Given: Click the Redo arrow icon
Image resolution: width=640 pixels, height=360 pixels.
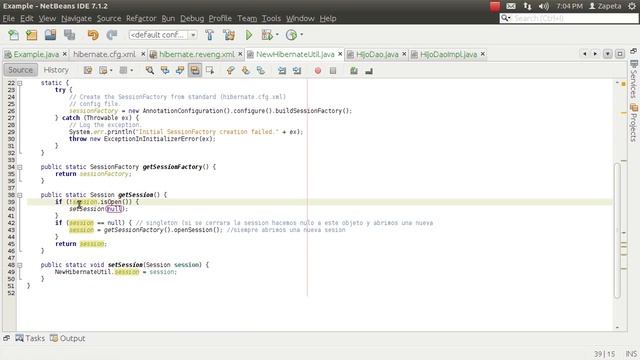Looking at the screenshot, I should [111, 35].
